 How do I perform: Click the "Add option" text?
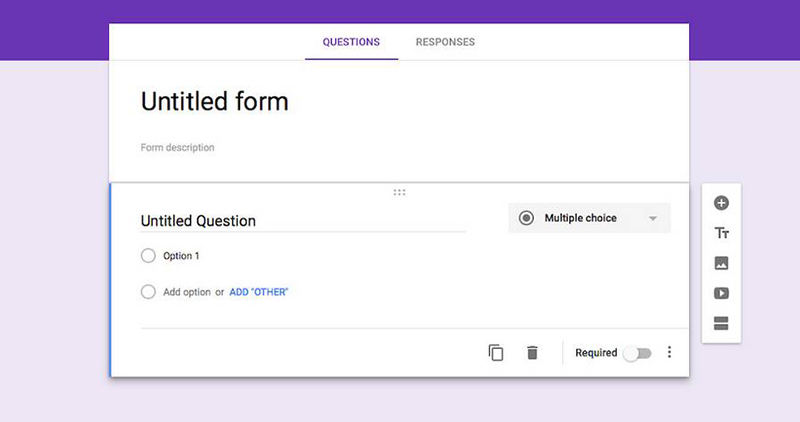[x=187, y=292]
